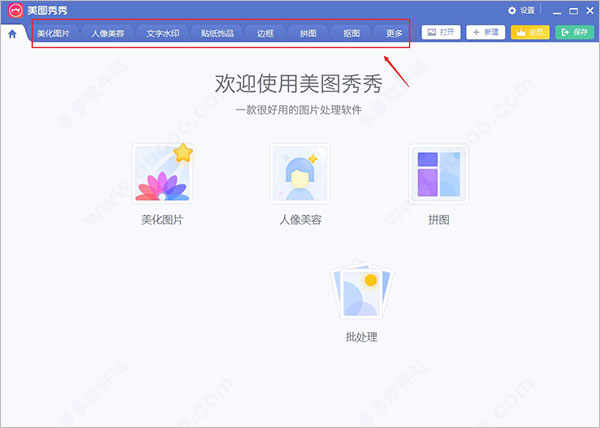
Task: Click the 打开 open button
Action: 441,33
